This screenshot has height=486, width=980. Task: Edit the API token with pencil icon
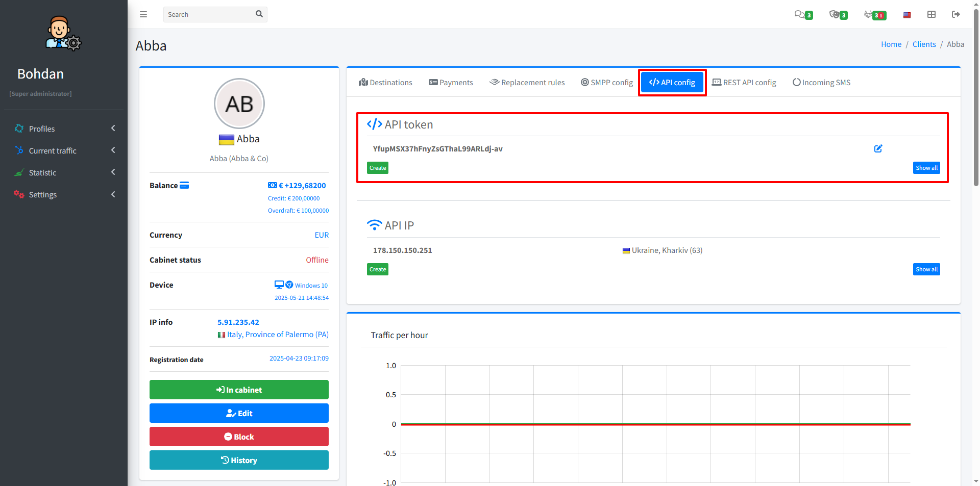pos(878,149)
